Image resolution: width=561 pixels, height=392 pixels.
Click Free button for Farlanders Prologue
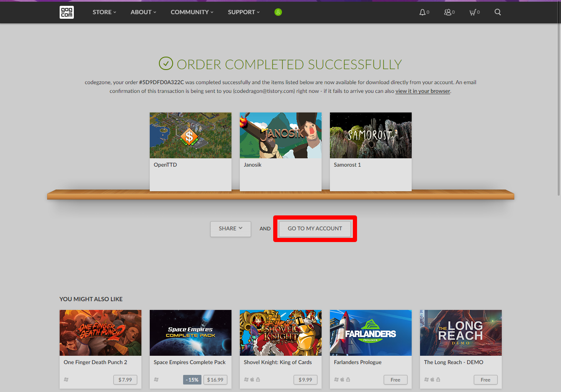tap(395, 380)
